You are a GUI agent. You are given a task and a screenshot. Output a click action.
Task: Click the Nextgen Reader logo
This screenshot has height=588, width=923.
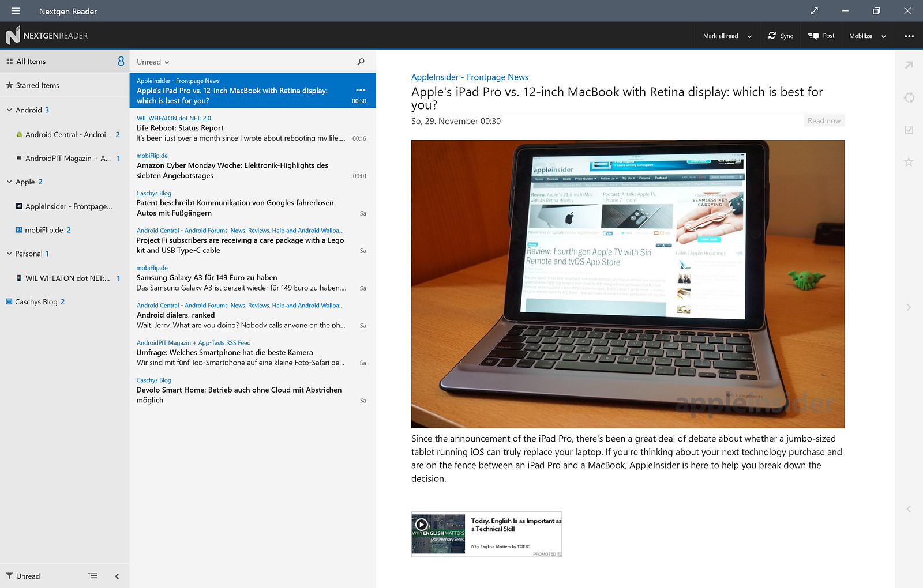(x=47, y=36)
